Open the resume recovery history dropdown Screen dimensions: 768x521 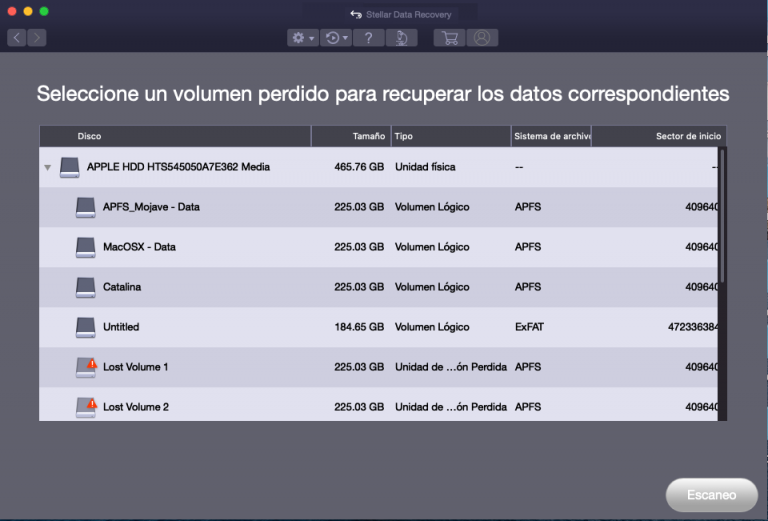(336, 38)
